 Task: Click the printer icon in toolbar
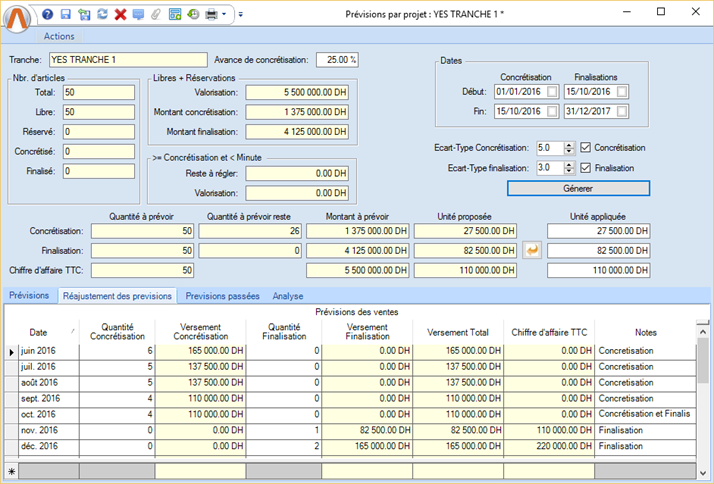point(211,14)
